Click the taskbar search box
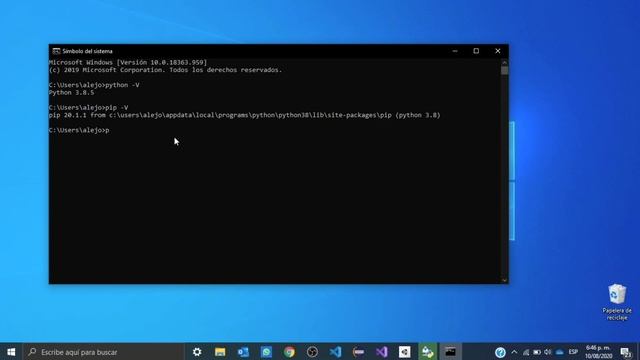640x360 pixels. tap(104, 352)
